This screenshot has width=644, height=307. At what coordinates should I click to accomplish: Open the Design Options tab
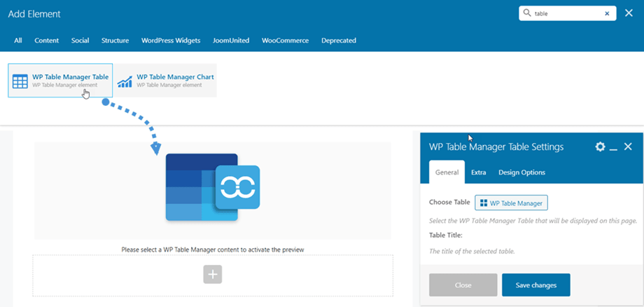pyautogui.click(x=521, y=172)
